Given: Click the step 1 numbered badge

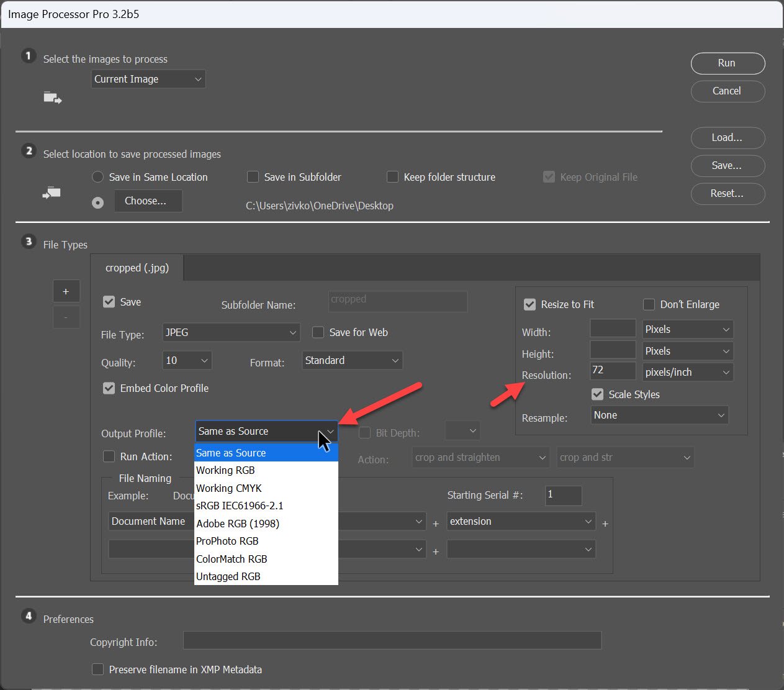Looking at the screenshot, I should coord(29,55).
